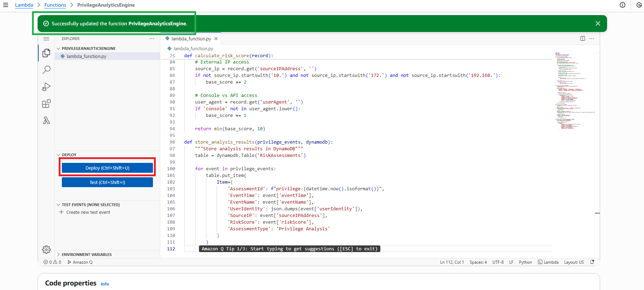
Task: Open the Lambda breadcrumb link
Action: 24,5
